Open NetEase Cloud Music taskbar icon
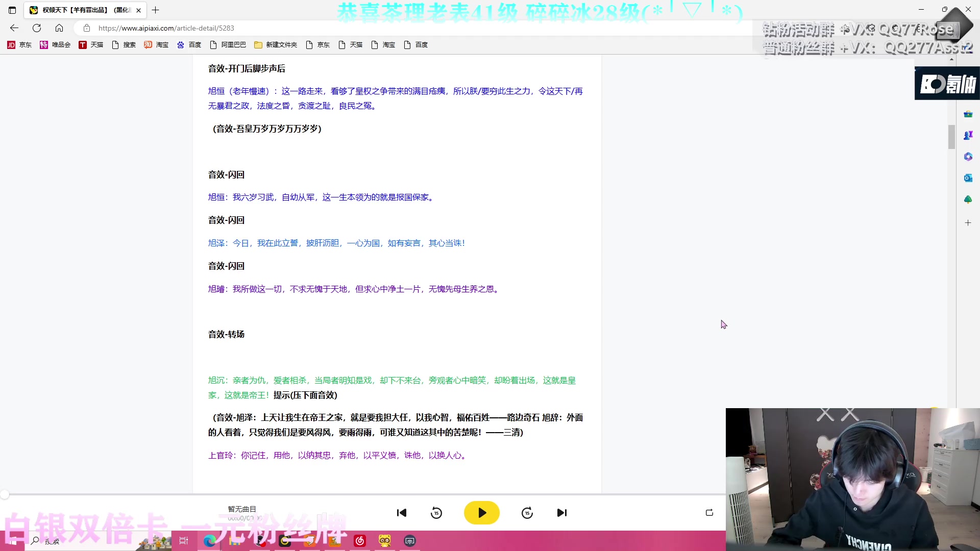Viewport: 980px width, 551px height. [x=360, y=541]
